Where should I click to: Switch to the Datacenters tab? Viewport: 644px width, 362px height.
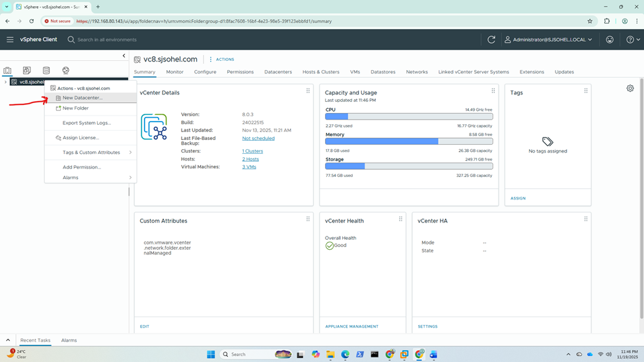coord(278,72)
